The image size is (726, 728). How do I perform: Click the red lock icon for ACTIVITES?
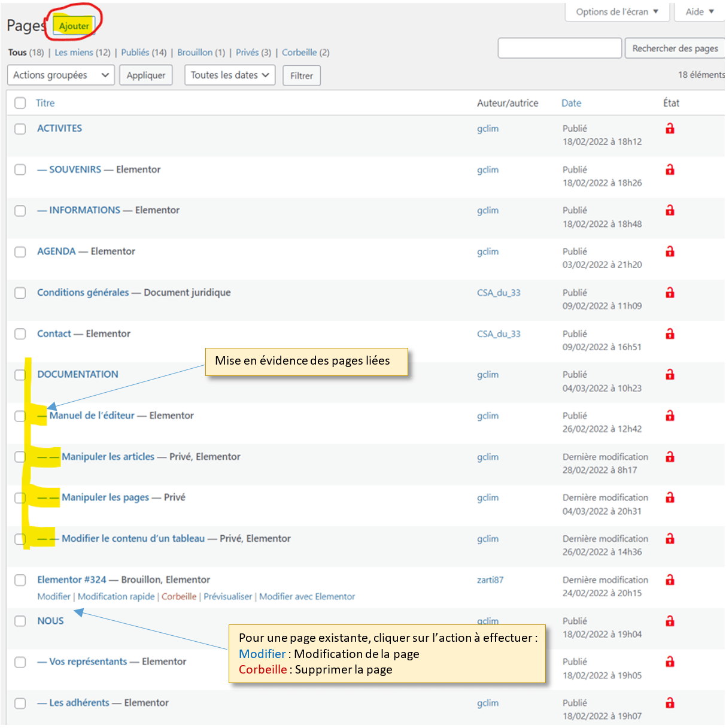[x=670, y=129]
